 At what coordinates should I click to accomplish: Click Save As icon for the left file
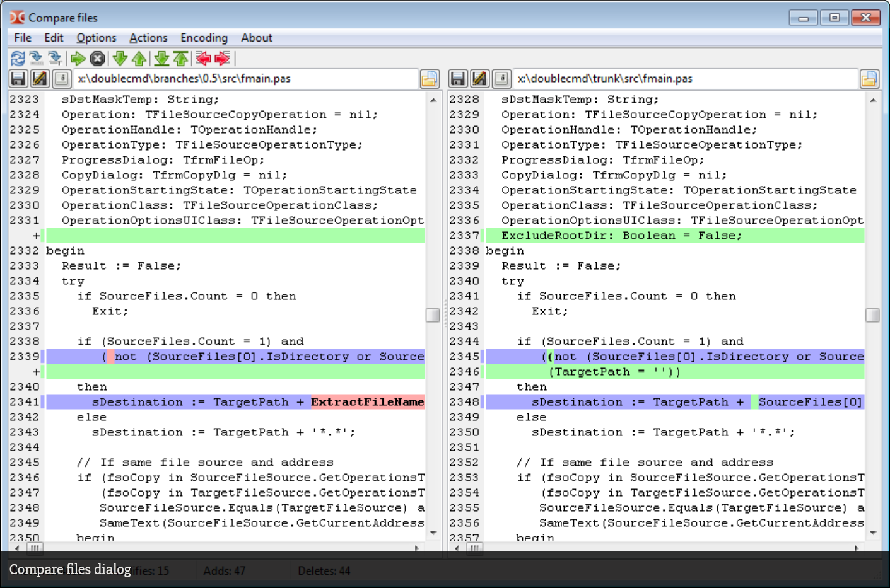point(40,79)
